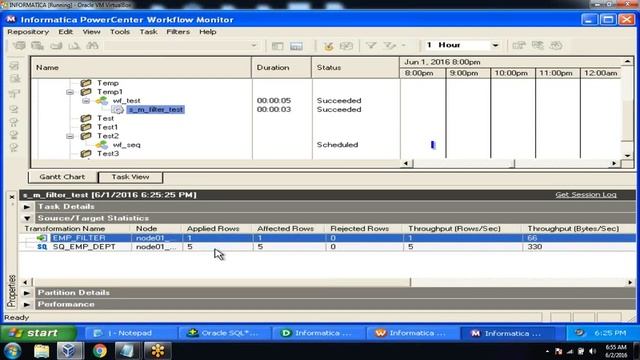640x360 pixels.
Task: Toggle the Navigator window toolbar icon
Action: [278, 46]
